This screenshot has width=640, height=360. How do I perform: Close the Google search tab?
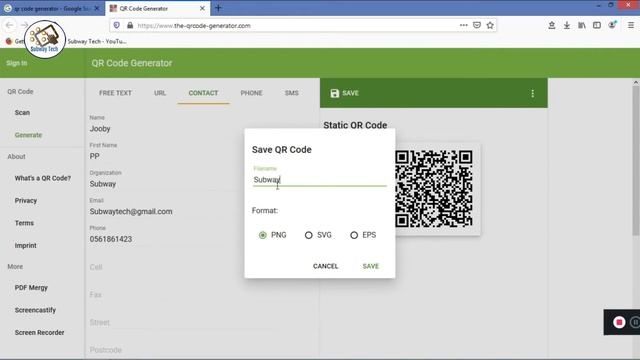tap(97, 8)
